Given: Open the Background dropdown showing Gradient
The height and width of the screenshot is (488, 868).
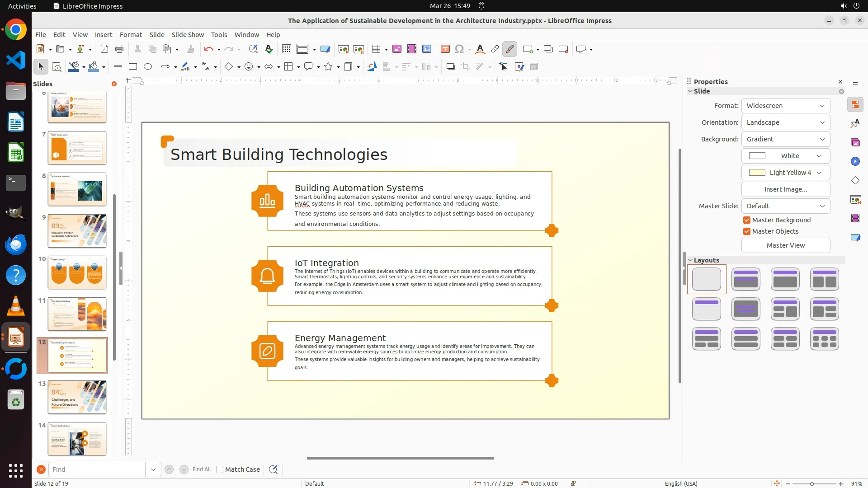Looking at the screenshot, I should click(x=785, y=139).
